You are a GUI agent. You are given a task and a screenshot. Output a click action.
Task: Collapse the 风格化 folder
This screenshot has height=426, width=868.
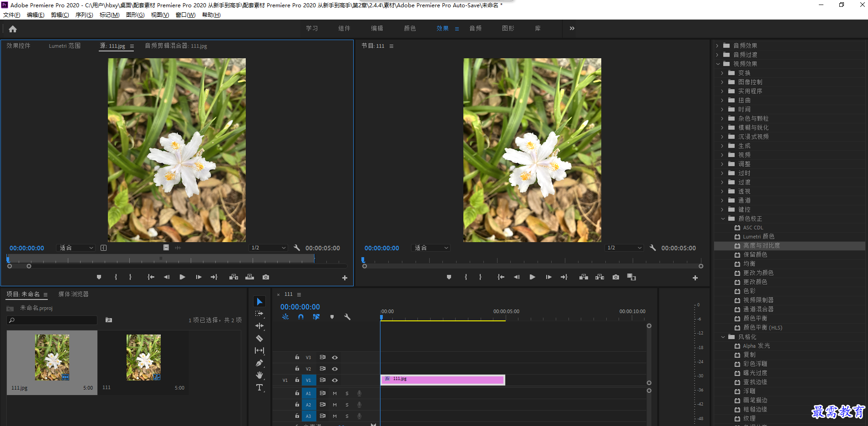tap(723, 337)
